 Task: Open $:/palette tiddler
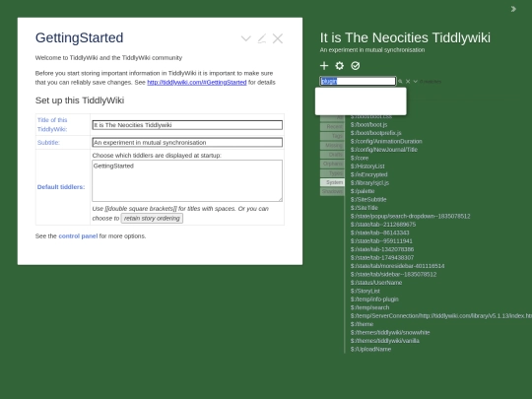363,191
